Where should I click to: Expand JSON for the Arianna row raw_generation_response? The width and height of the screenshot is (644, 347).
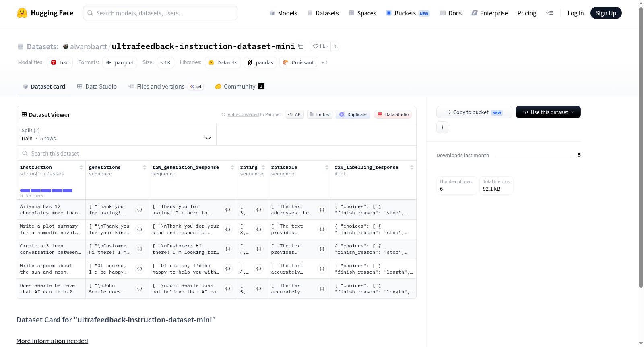228,210
